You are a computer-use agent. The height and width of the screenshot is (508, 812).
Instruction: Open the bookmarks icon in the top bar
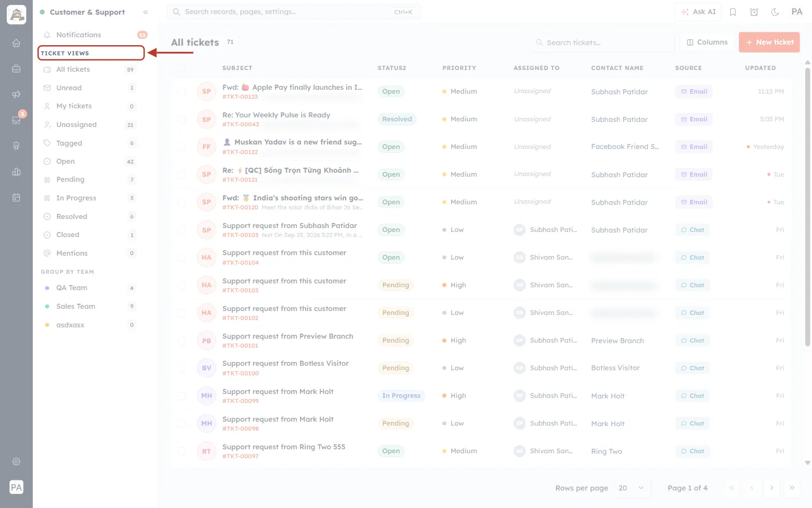point(733,12)
